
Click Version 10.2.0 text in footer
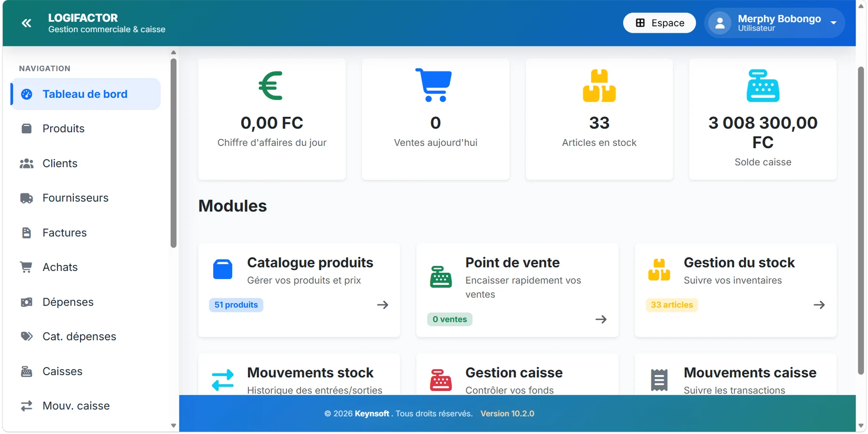coord(507,414)
